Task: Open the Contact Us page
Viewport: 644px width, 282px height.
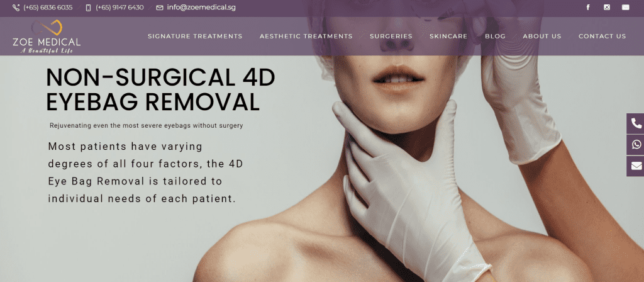Action: tap(602, 36)
